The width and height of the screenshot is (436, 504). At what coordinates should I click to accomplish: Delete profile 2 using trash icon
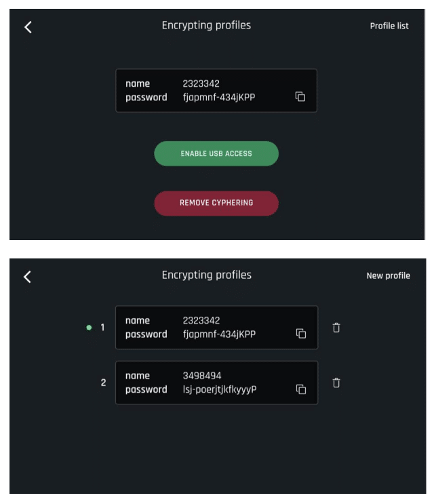pyautogui.click(x=336, y=383)
